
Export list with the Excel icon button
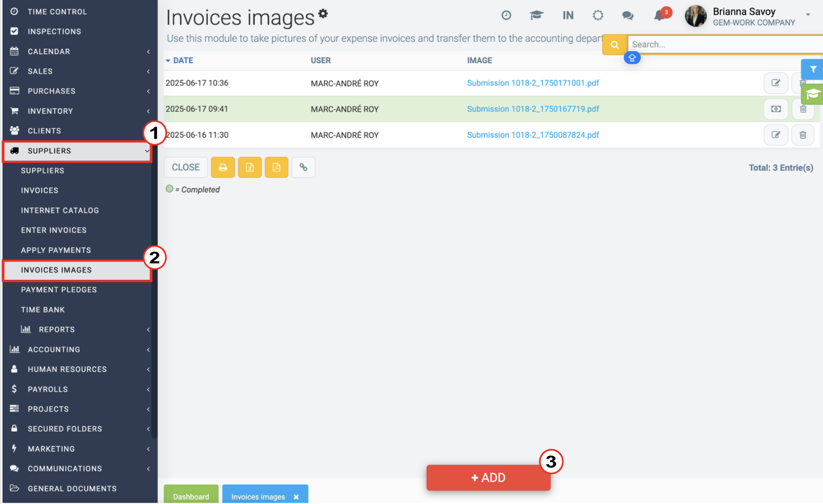(250, 167)
